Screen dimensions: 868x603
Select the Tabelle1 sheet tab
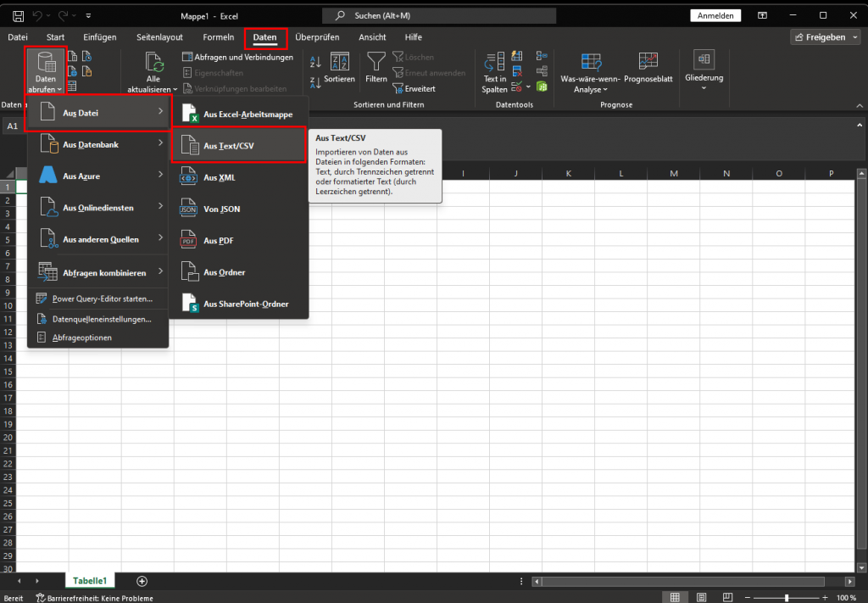[90, 580]
